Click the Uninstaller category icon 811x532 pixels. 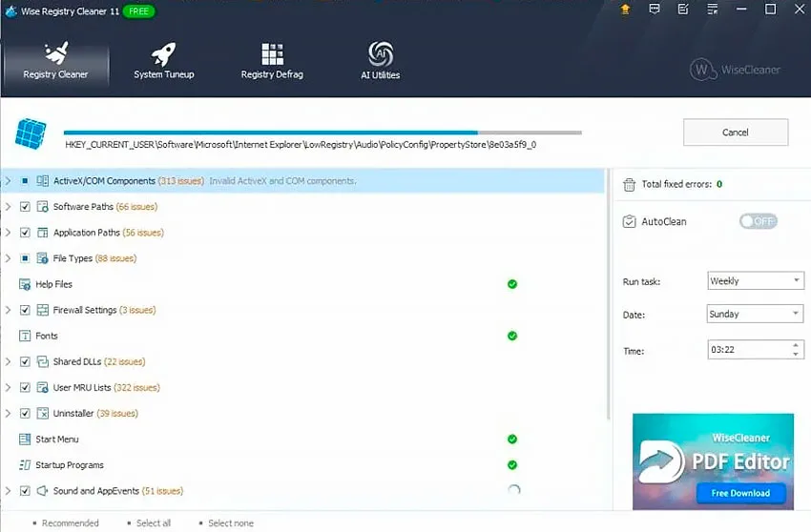tap(42, 414)
